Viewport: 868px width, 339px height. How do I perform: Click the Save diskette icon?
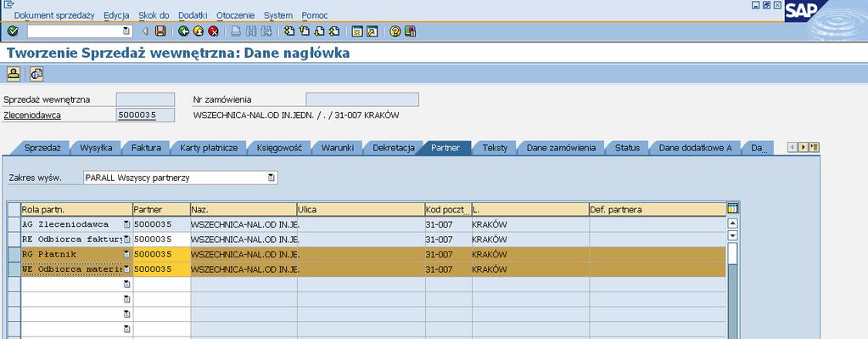(160, 31)
